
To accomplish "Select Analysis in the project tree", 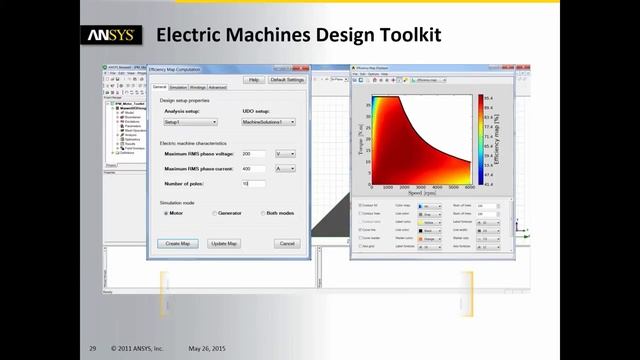I will [131, 135].
